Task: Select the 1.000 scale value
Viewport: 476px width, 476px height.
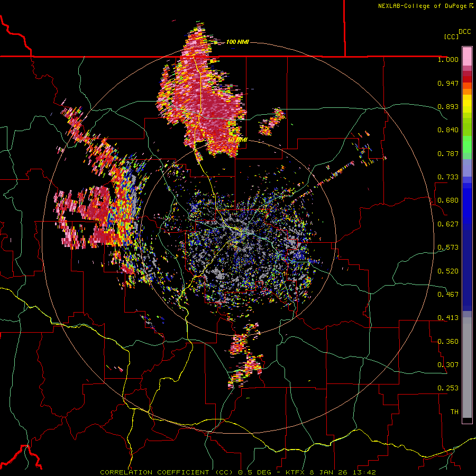Action: [x=448, y=59]
